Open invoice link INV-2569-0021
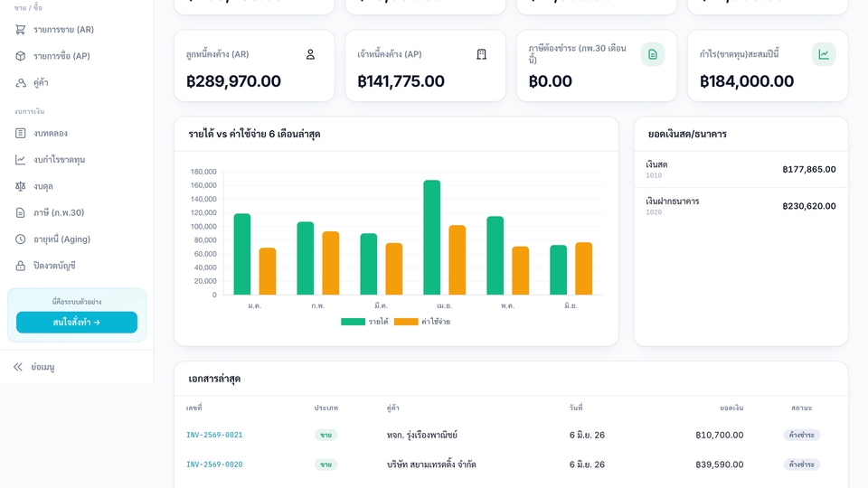Image resolution: width=868 pixels, height=488 pixels. pos(214,435)
